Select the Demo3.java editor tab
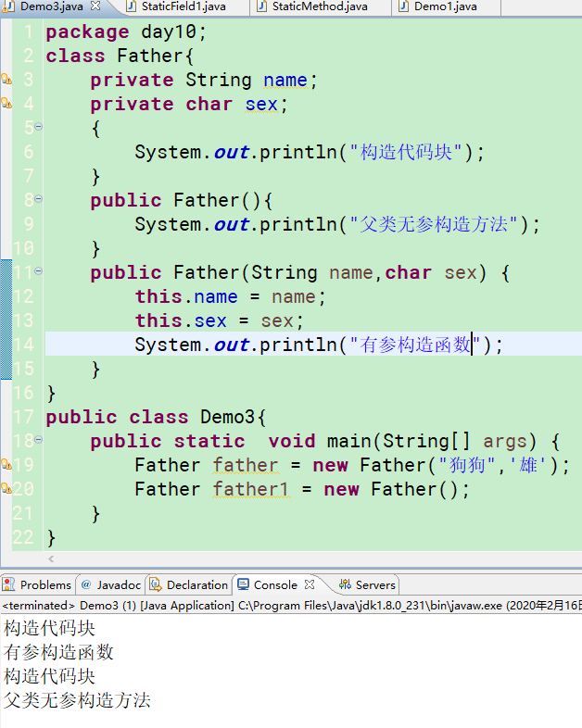The image size is (582, 728). point(51,6)
